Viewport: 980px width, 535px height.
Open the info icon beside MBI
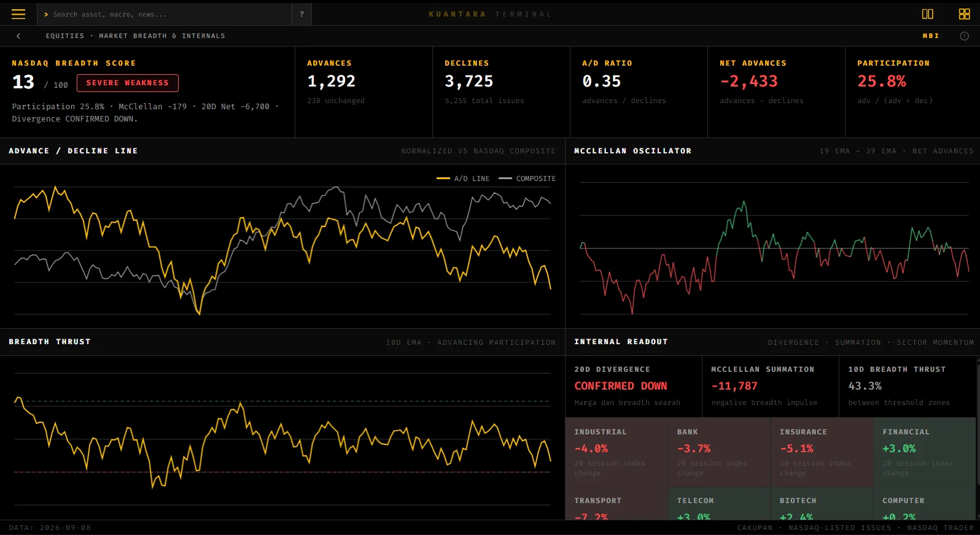[964, 36]
